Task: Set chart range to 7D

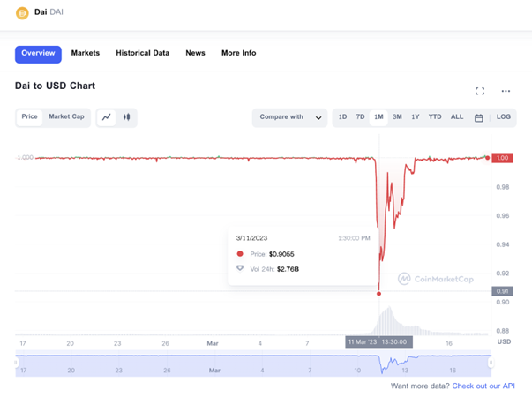Action: [x=360, y=117]
